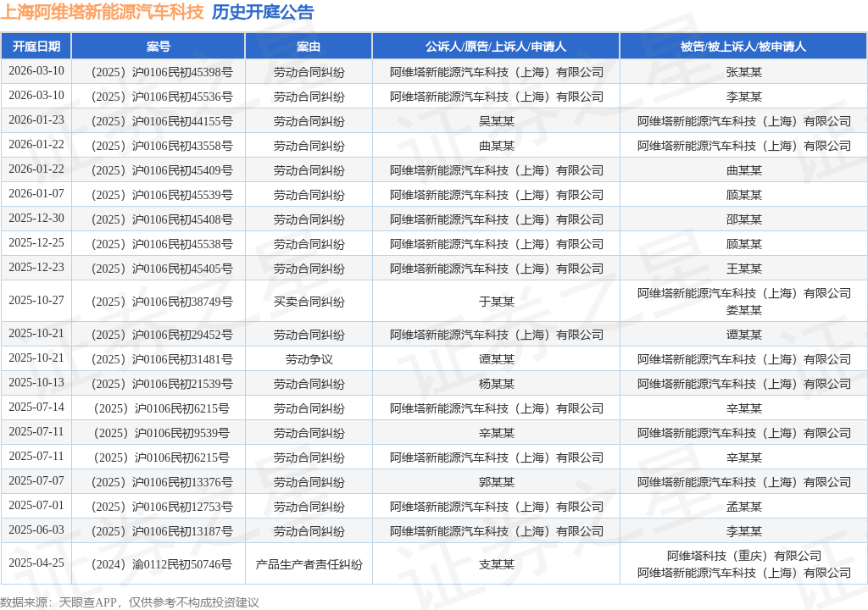The image size is (868, 610).
Task: Click the date 2025-10-27
Action: click(36, 300)
